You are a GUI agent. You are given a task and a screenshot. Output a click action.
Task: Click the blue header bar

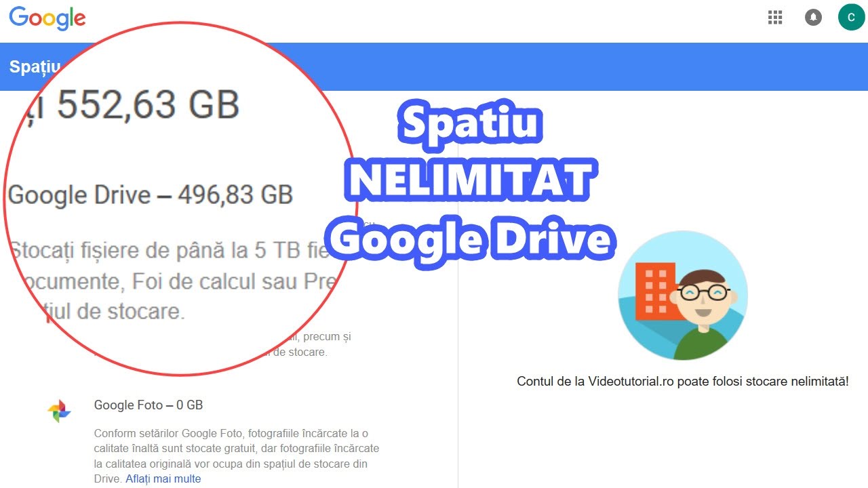434,66
